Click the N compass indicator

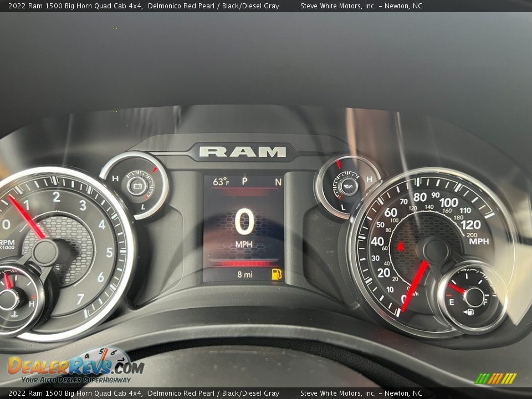pos(278,182)
